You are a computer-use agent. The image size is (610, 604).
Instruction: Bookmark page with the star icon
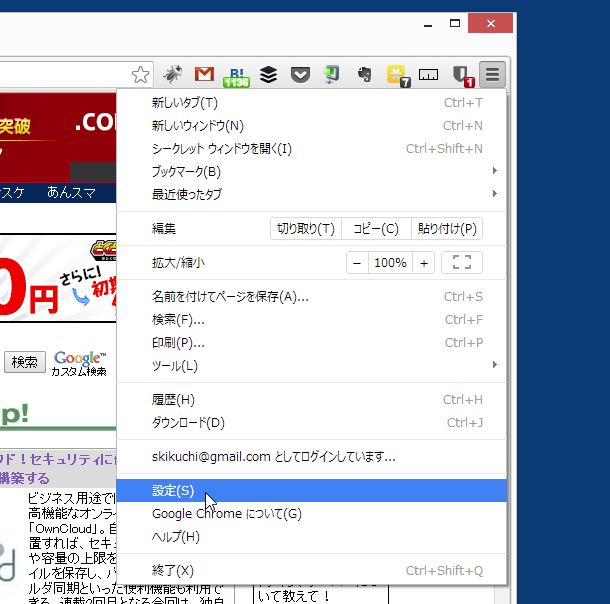click(140, 74)
